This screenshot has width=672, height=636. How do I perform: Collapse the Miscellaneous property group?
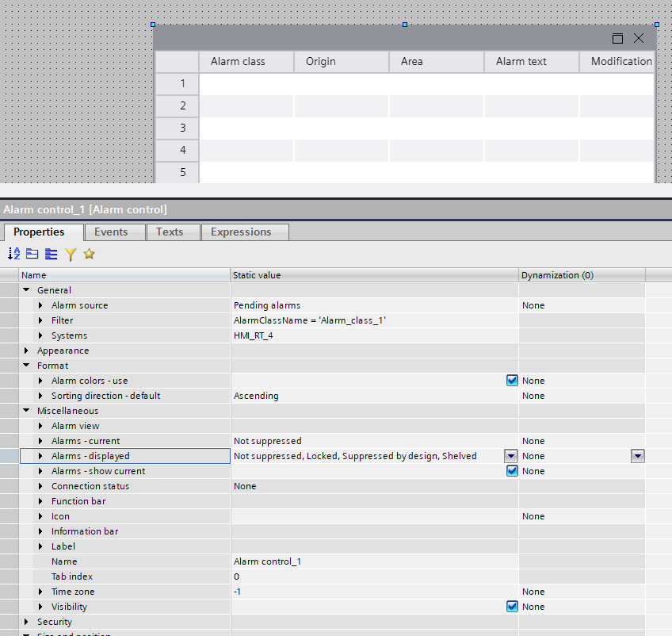[26, 411]
